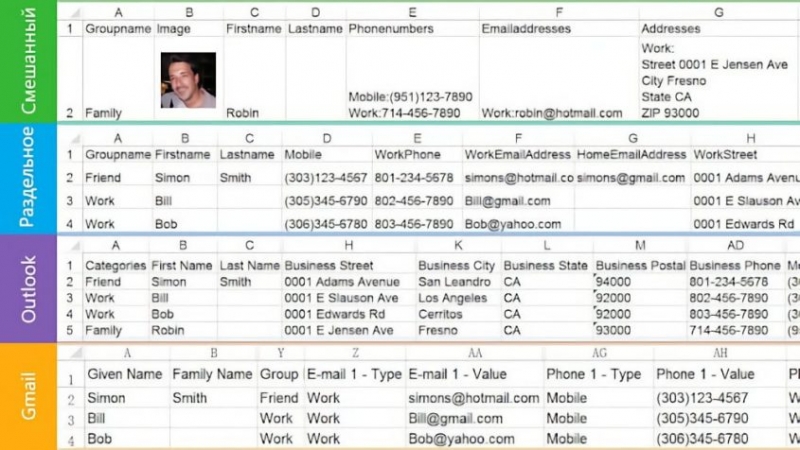Select column K header in the Outlook sheet
800x450 pixels.
click(x=458, y=245)
